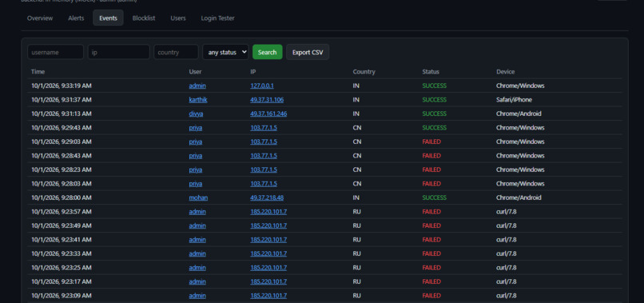644x303 pixels.
Task: Open the mohan user link
Action: coord(198,197)
